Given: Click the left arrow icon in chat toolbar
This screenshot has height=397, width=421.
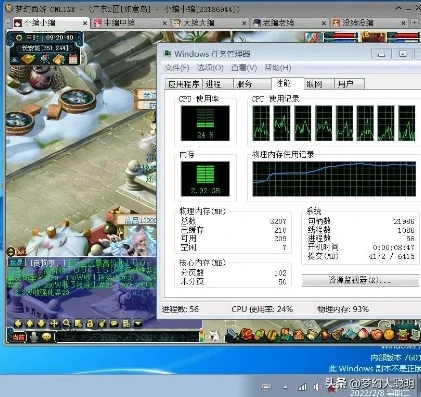Looking at the screenshot, I should click(x=18, y=323).
